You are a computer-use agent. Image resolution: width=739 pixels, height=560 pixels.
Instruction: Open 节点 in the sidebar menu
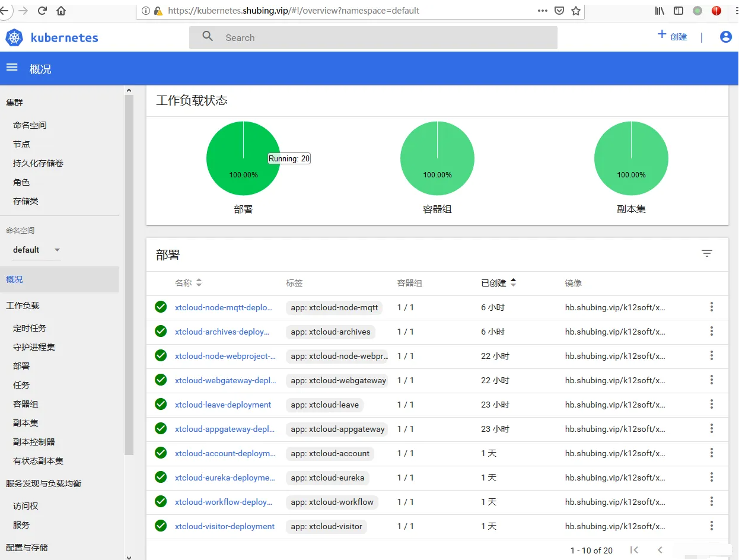click(21, 144)
